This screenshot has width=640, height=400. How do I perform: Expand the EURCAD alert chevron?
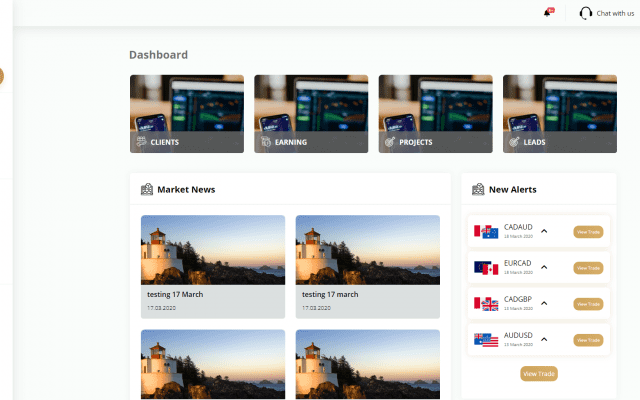544,267
